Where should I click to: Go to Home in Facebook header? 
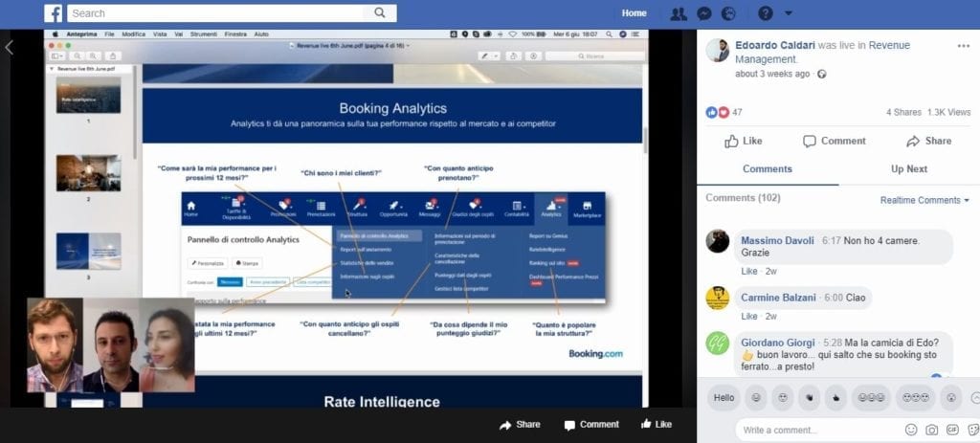pyautogui.click(x=634, y=13)
